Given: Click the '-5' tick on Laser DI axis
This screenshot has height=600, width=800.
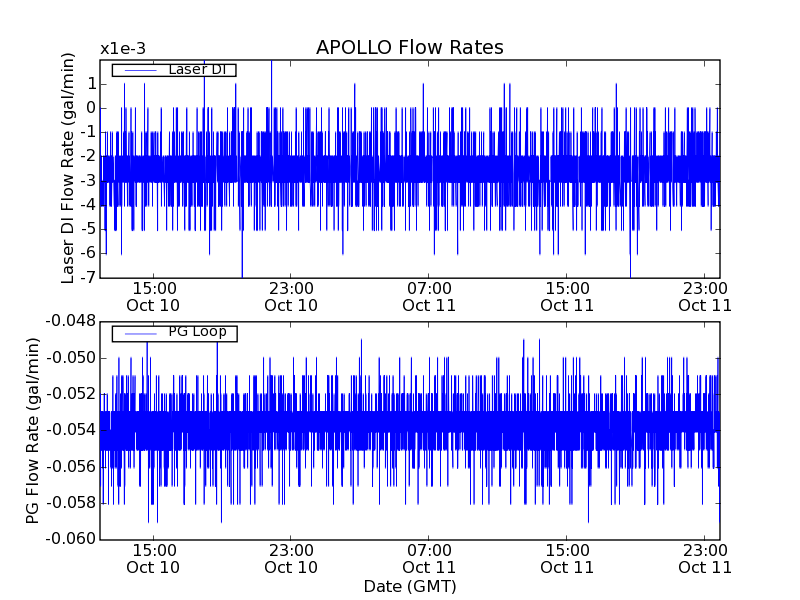Looking at the screenshot, I should pos(89,229).
